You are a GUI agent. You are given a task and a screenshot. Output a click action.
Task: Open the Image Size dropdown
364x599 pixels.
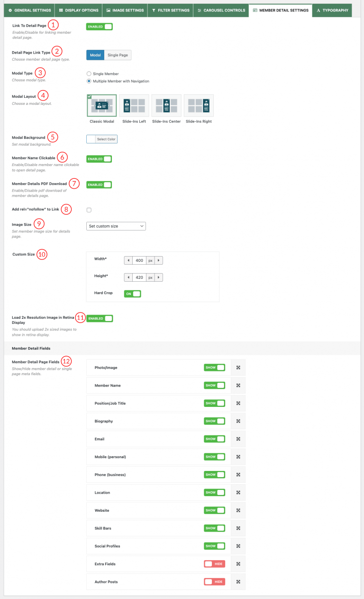116,226
